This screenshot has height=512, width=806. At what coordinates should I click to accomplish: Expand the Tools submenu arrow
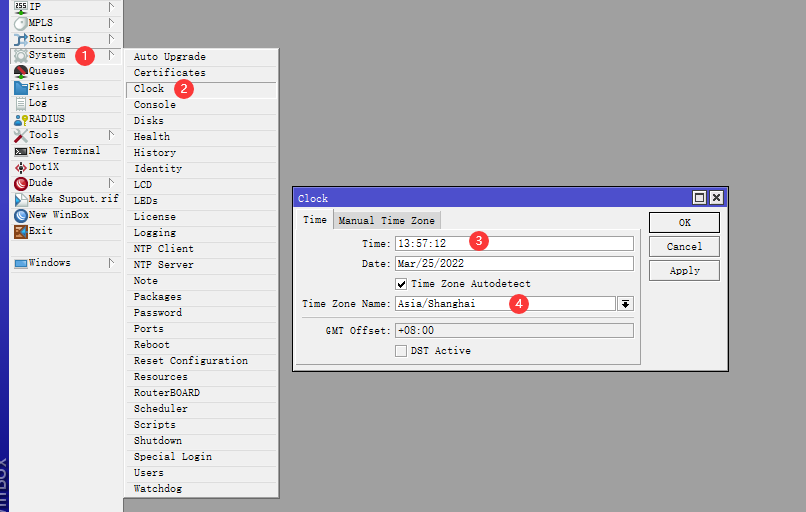[111, 135]
